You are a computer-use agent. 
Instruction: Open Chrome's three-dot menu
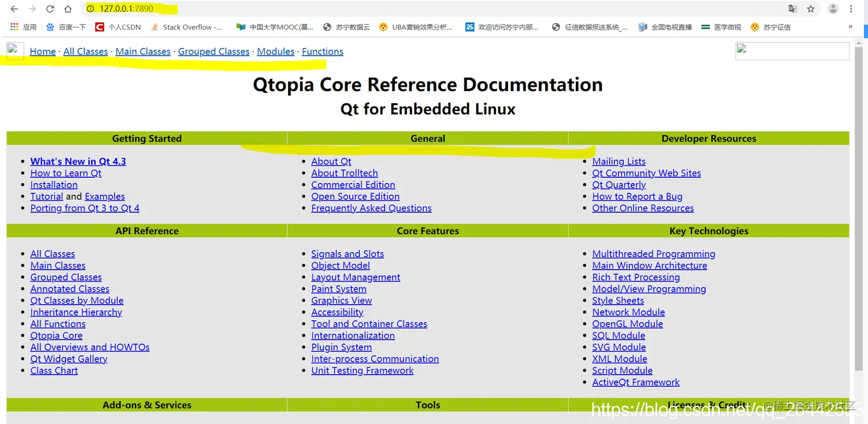point(851,9)
